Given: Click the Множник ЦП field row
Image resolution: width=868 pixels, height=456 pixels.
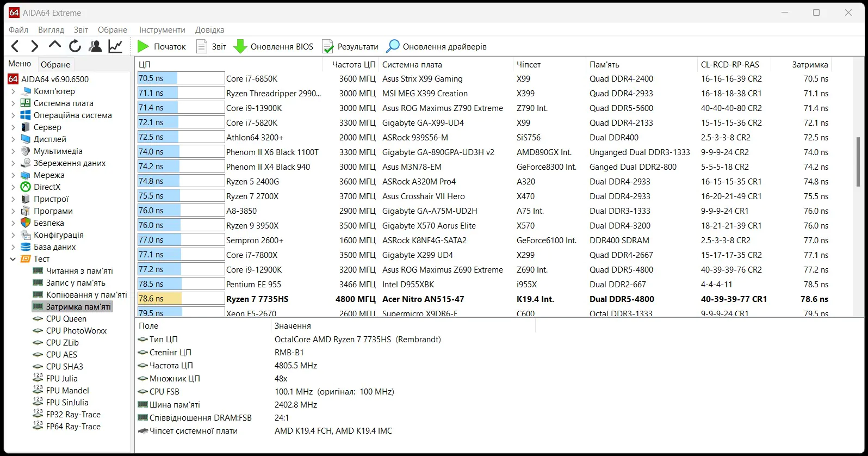Looking at the screenshot, I should (336, 379).
